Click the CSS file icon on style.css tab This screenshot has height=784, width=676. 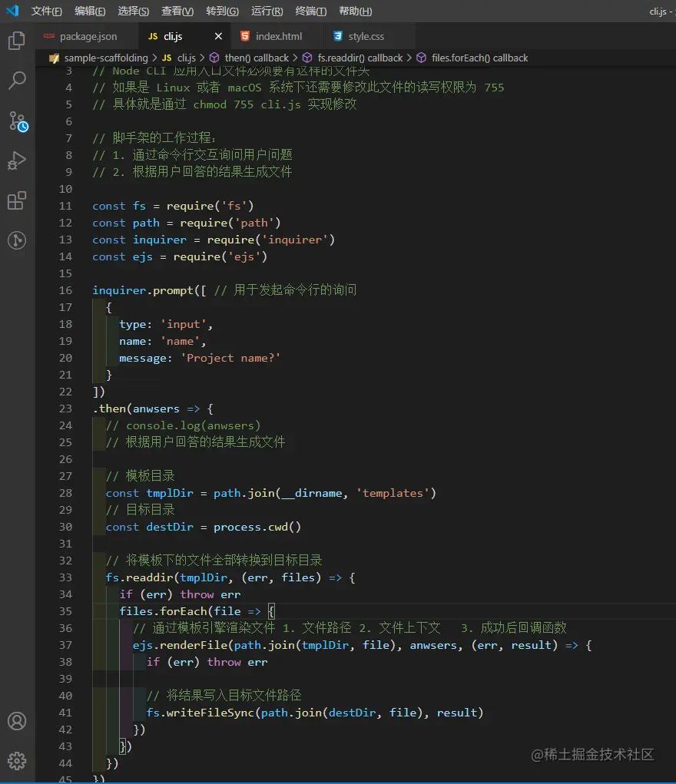coord(338,36)
